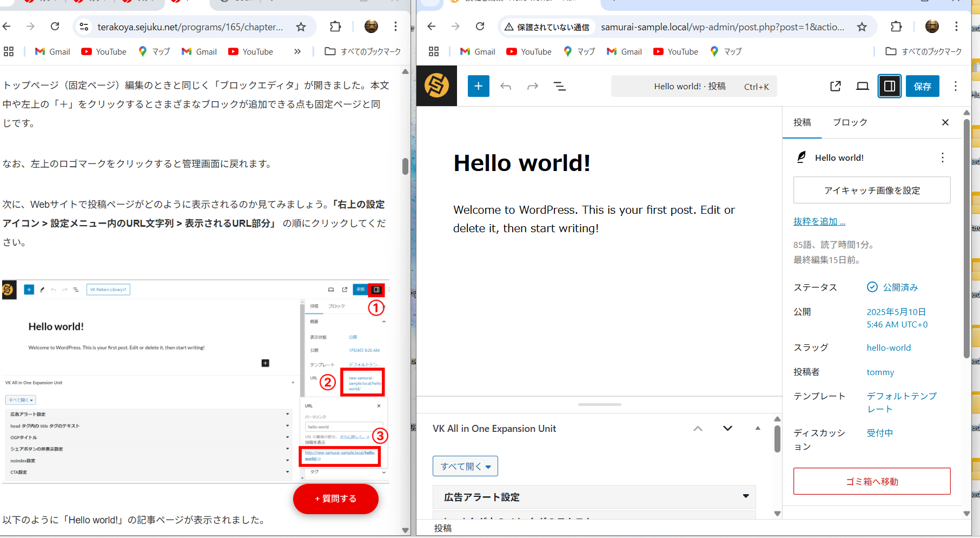Image resolution: width=980 pixels, height=538 pixels.
Task: Close the settings sidebar
Action: [x=945, y=122]
